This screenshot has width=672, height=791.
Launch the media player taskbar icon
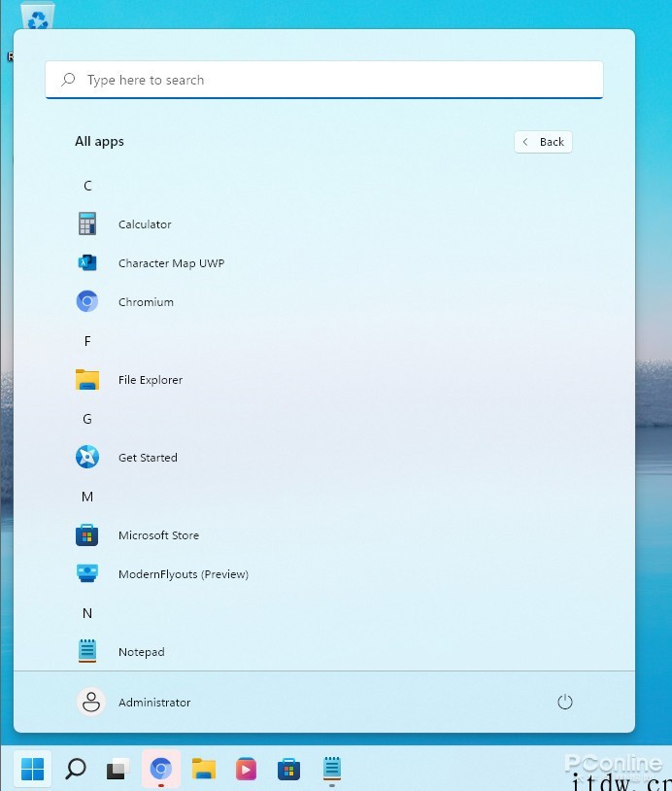[246, 770]
